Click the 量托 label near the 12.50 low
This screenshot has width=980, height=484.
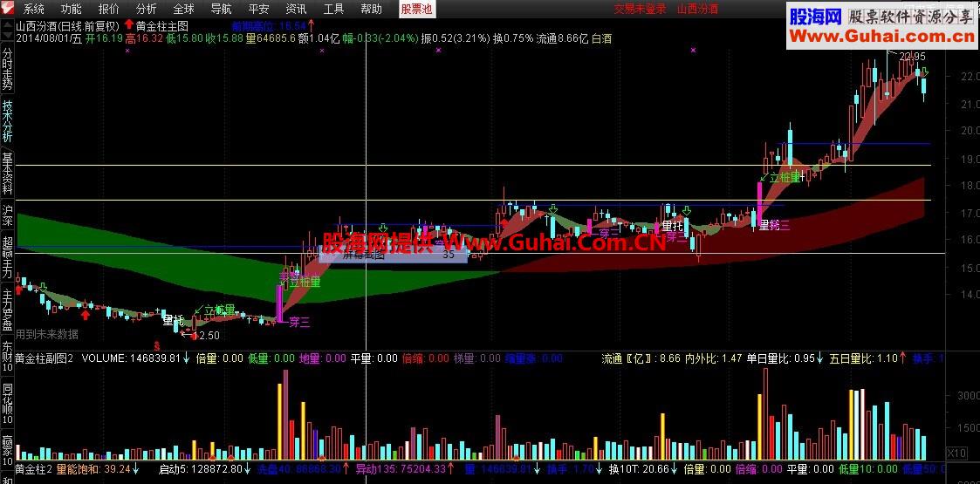173,320
